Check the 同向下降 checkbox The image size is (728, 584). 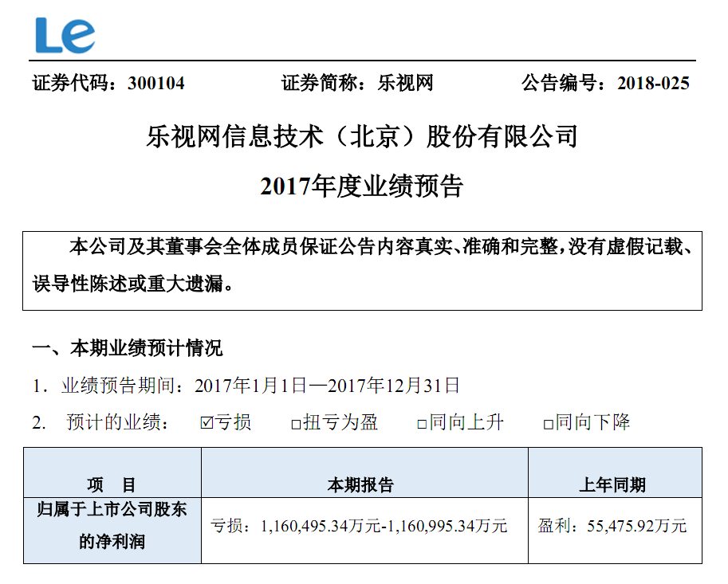pyautogui.click(x=549, y=425)
